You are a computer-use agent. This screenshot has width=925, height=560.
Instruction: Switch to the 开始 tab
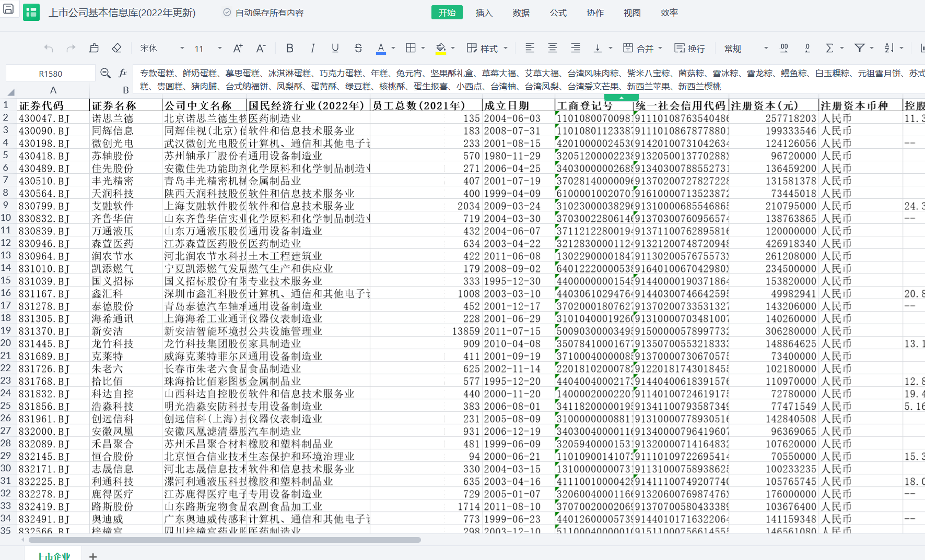[447, 13]
